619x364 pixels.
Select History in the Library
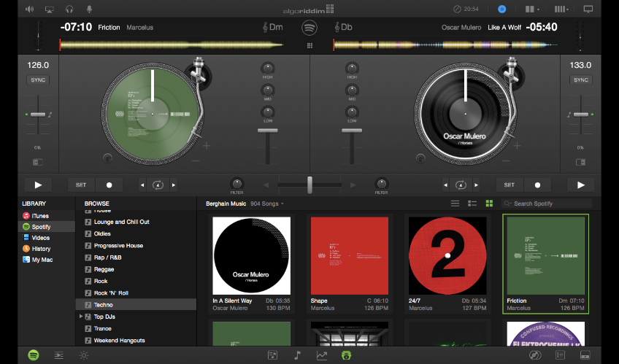[x=47, y=249]
